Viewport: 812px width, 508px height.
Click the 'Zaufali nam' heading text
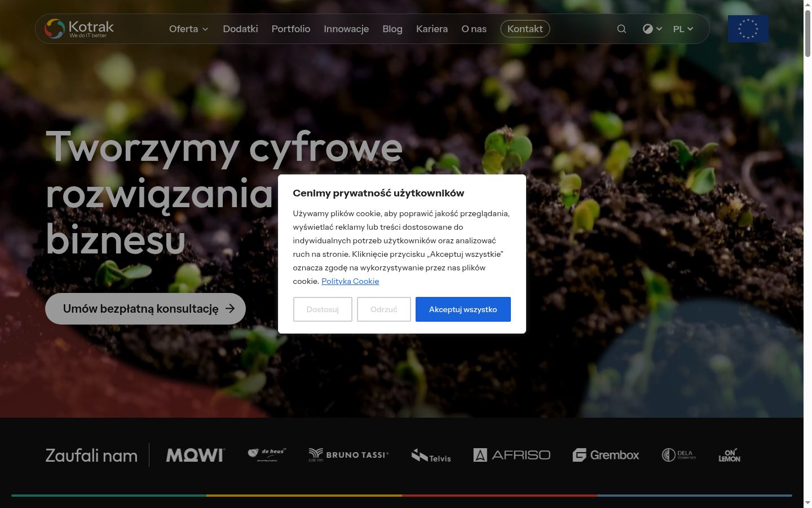pyautogui.click(x=91, y=456)
